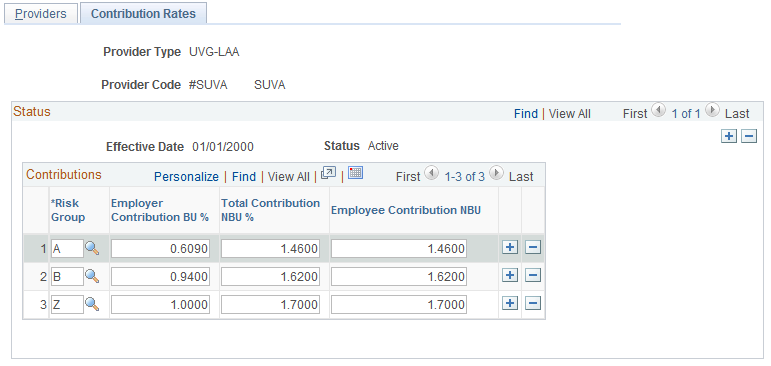Select Provider Type value UVG-LAA
The height and width of the screenshot is (366, 771).
pyautogui.click(x=214, y=52)
